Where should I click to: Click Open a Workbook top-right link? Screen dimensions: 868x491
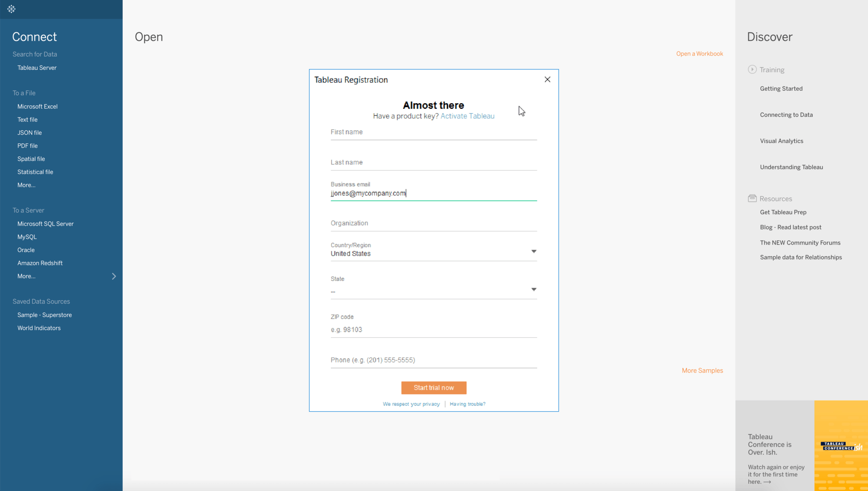(700, 54)
